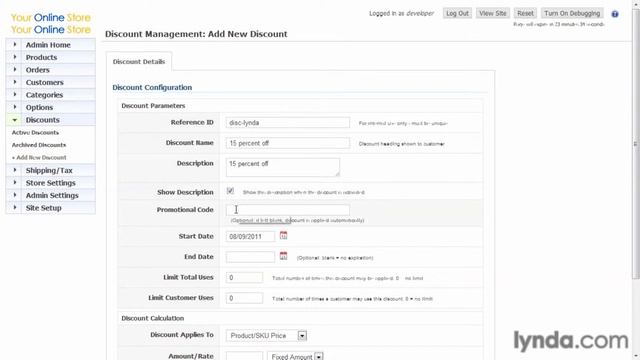Go to Active Discounts

[x=35, y=133]
